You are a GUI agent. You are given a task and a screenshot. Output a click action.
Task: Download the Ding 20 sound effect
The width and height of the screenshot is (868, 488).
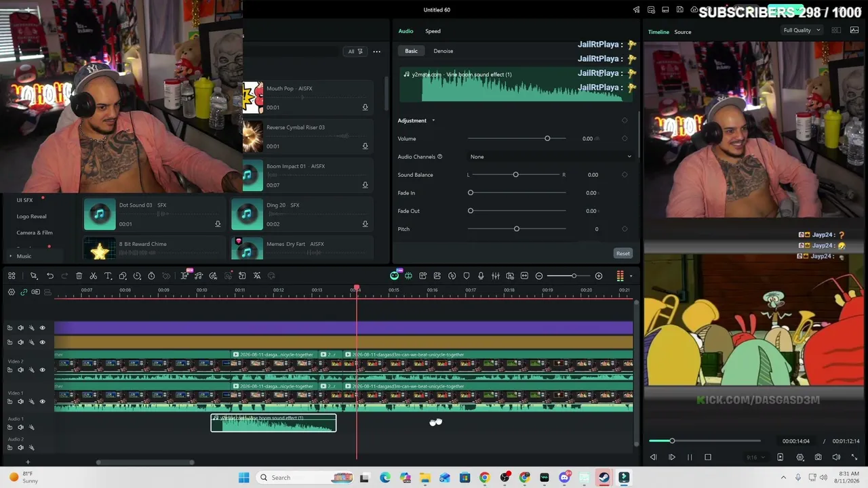[x=365, y=224]
